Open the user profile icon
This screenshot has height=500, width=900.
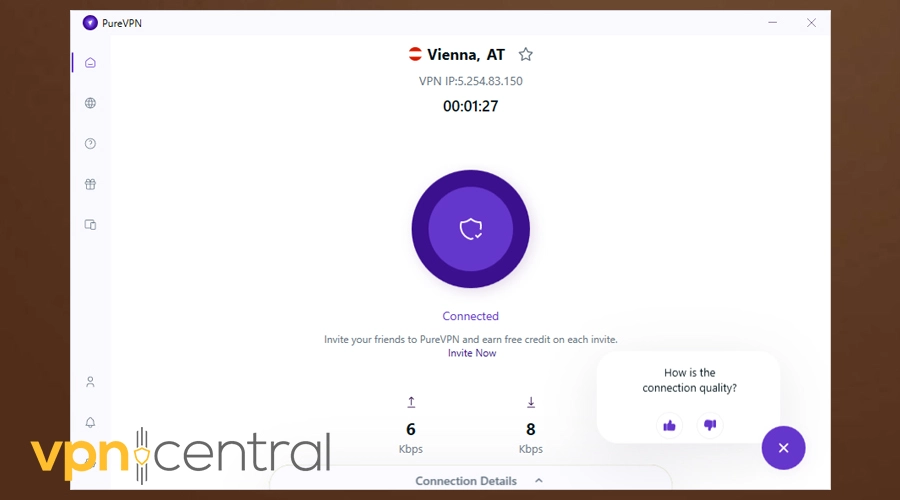point(90,382)
